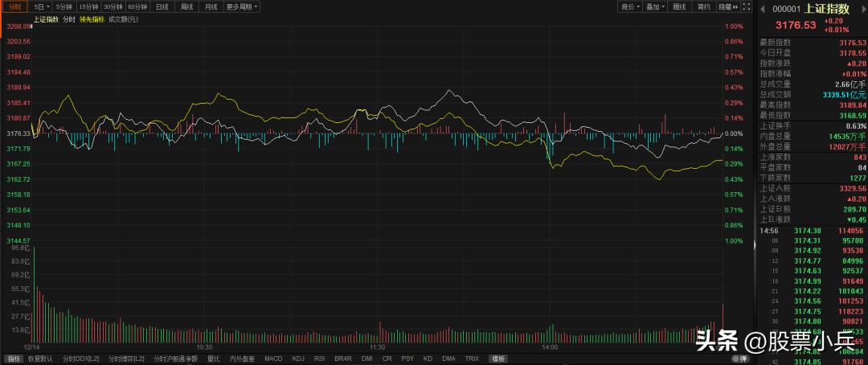Collapse side panel with 隐藏 arrows
This screenshot has width=868, height=365.
[728, 6]
